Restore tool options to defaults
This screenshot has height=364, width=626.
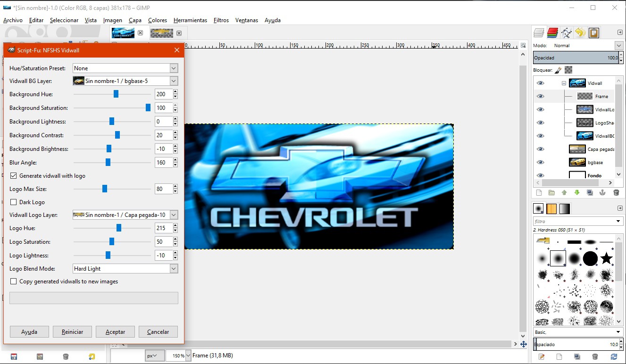pos(92,357)
